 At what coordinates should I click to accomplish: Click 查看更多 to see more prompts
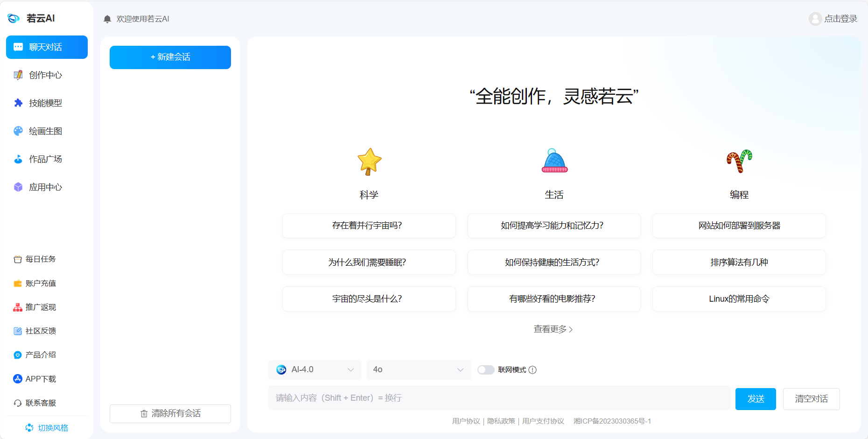coord(553,329)
